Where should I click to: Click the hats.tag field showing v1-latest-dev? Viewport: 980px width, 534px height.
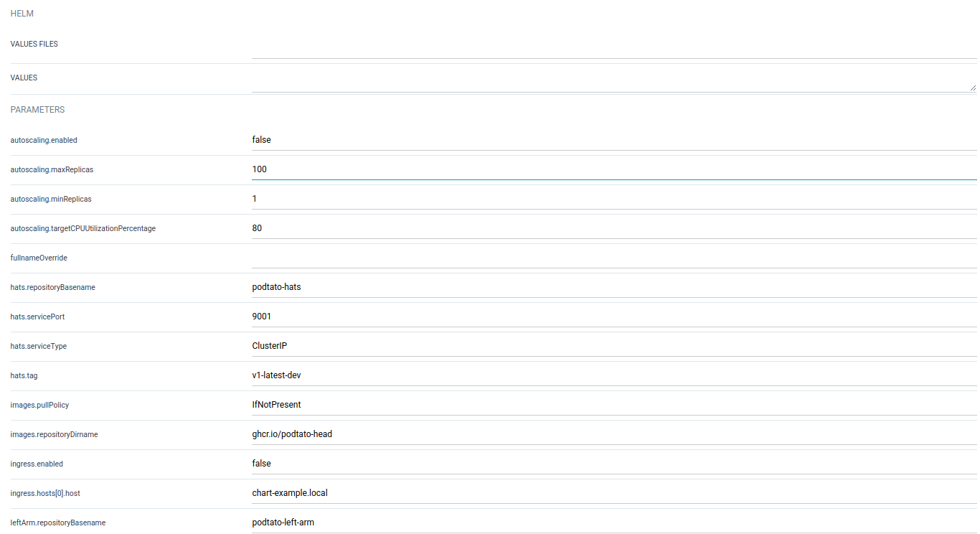(613, 375)
